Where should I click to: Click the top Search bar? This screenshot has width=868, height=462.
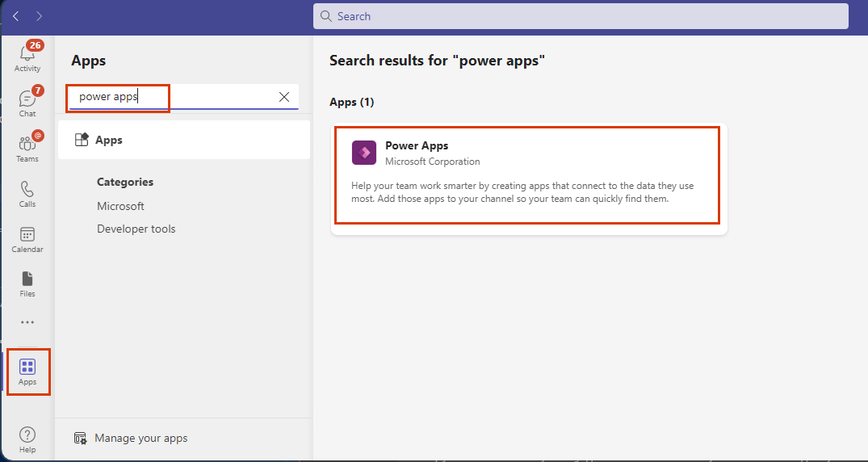click(581, 16)
